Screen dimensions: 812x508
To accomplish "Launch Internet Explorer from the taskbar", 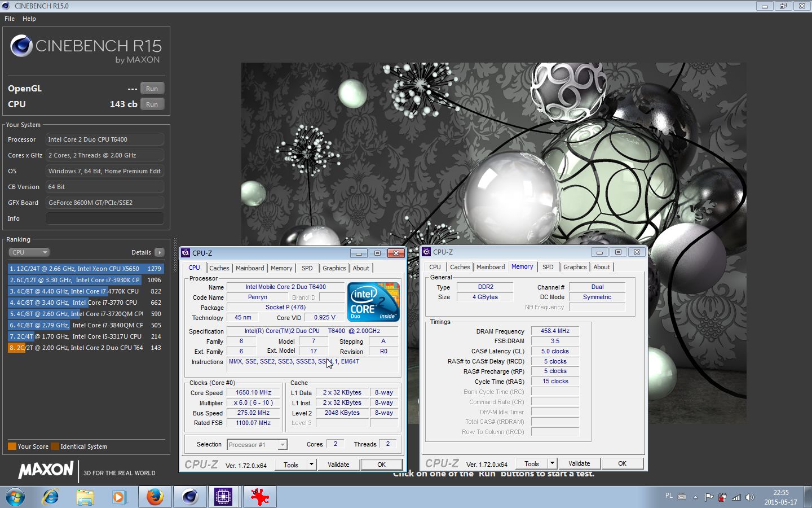I will coord(51,497).
